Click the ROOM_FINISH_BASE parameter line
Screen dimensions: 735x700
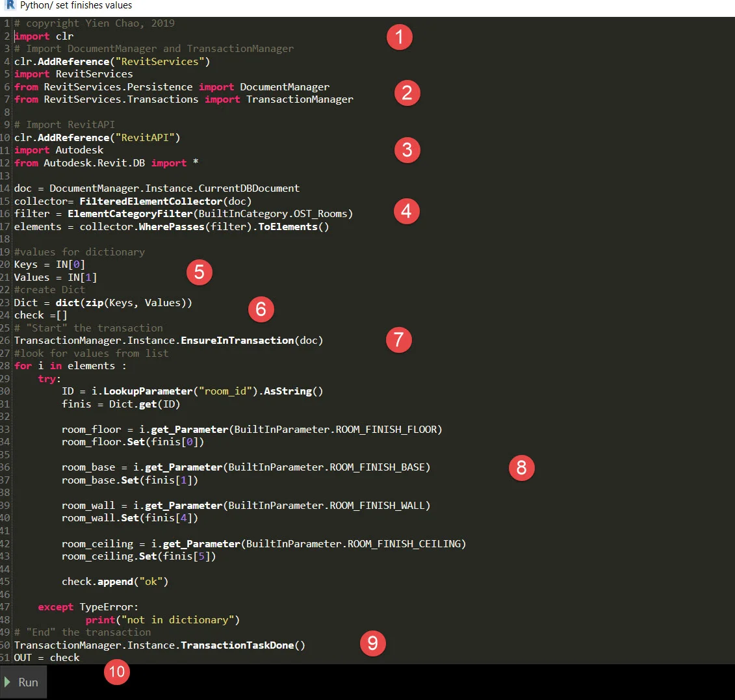(x=246, y=467)
